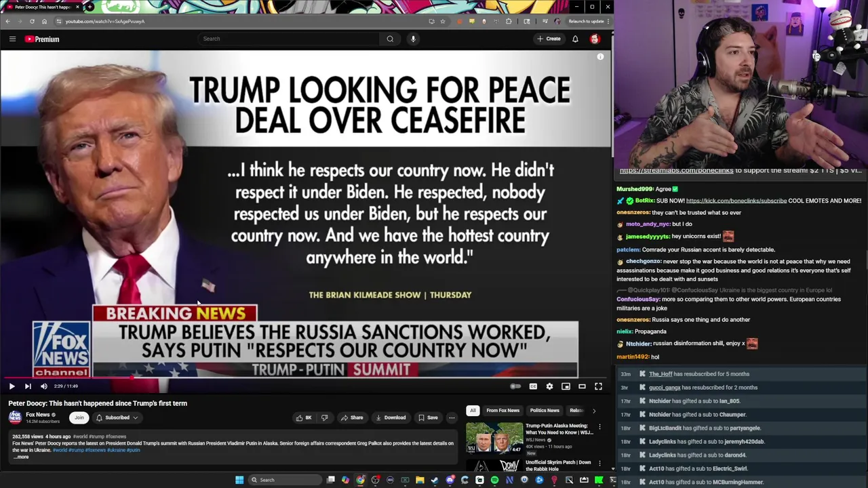Click the browser back arrow
The height and width of the screenshot is (488, 868).
point(7,21)
